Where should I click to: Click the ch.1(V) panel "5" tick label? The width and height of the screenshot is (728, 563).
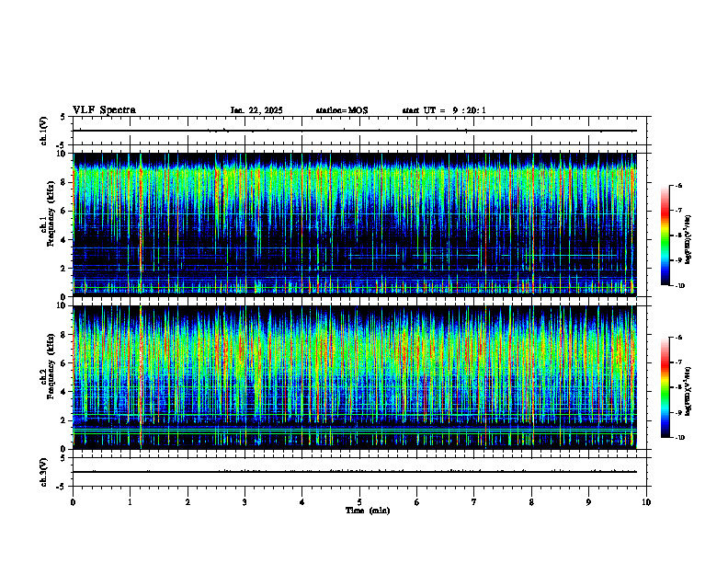[x=64, y=117]
